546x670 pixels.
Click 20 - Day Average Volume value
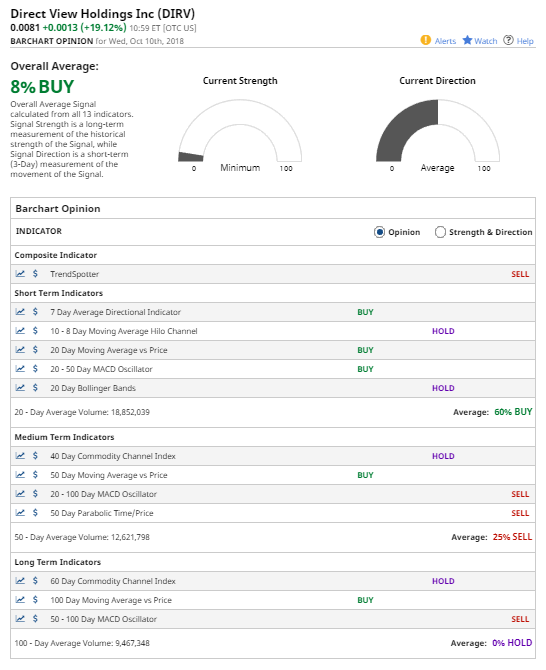[130, 412]
